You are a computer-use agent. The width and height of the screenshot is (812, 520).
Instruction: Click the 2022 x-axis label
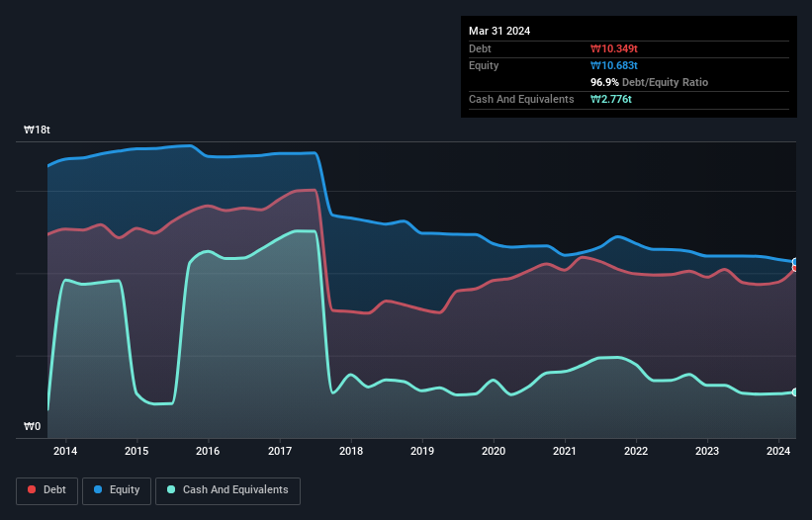tap(636, 451)
